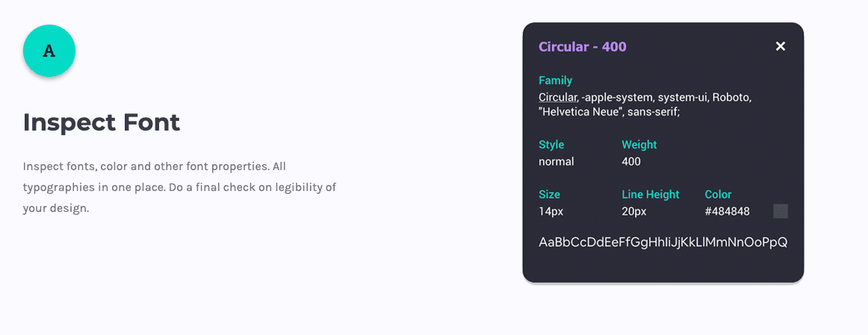This screenshot has width=868, height=335.
Task: Click the Inspect Font heading
Action: (x=102, y=122)
